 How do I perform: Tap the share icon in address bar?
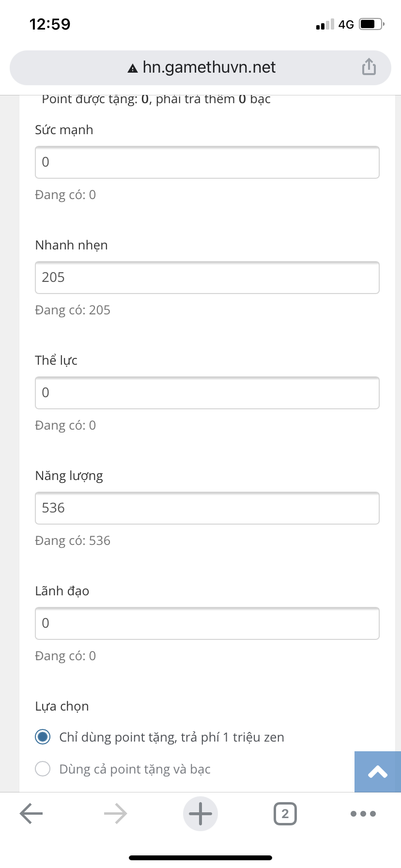pos(369,67)
